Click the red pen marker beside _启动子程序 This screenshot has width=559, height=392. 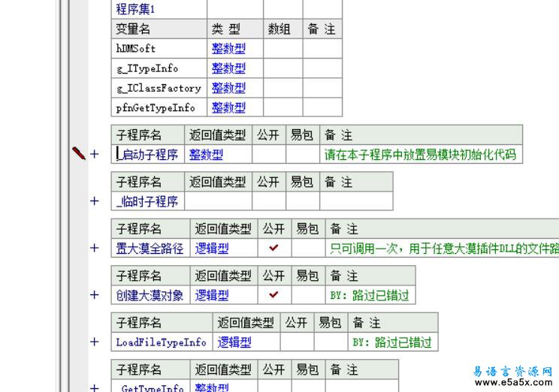[x=78, y=153]
